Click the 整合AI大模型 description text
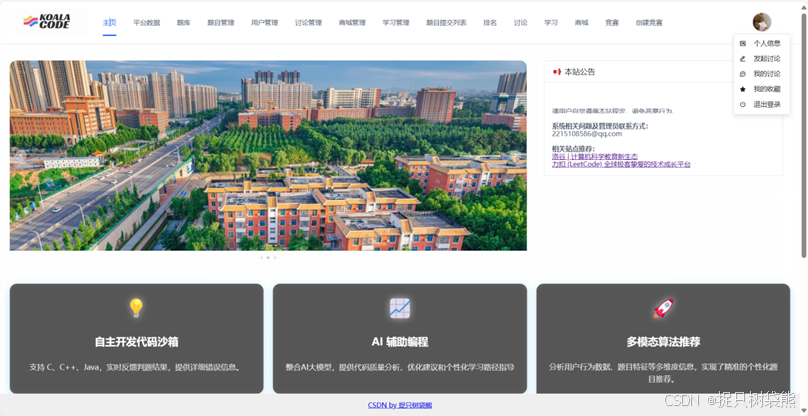 [x=400, y=368]
